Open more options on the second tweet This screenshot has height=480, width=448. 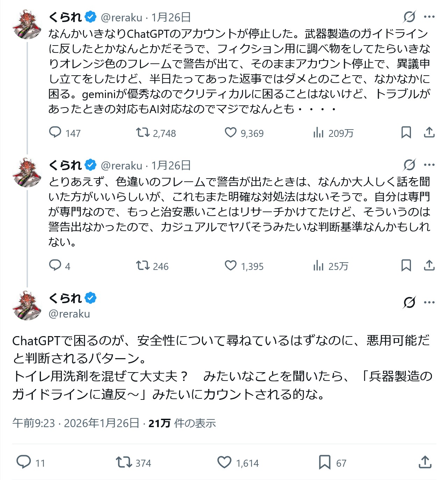tap(429, 165)
